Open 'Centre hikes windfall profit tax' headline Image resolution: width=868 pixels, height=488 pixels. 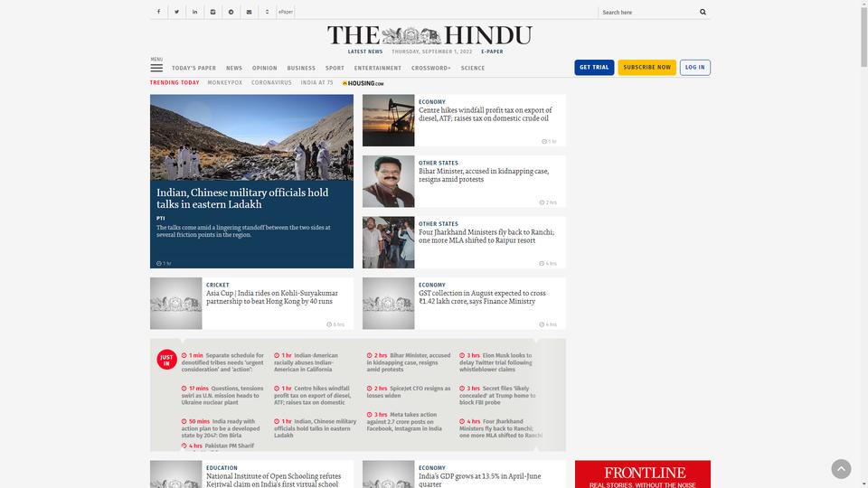485,115
